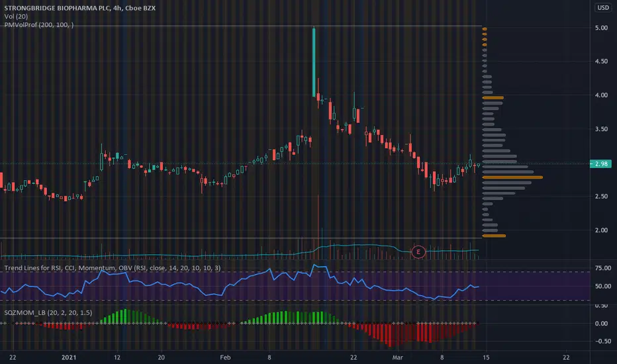
Task: Click the squeeze momentum -0.50 scale label
Action: point(603,341)
